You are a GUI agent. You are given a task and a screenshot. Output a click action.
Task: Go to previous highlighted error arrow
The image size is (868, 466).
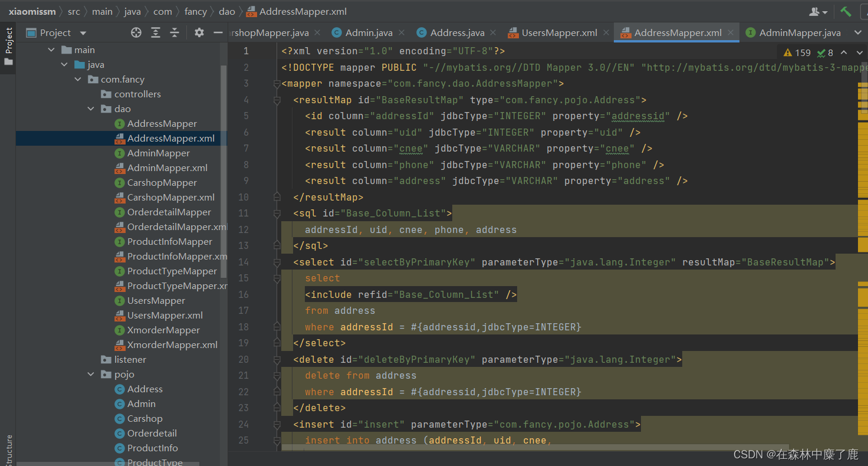(844, 53)
